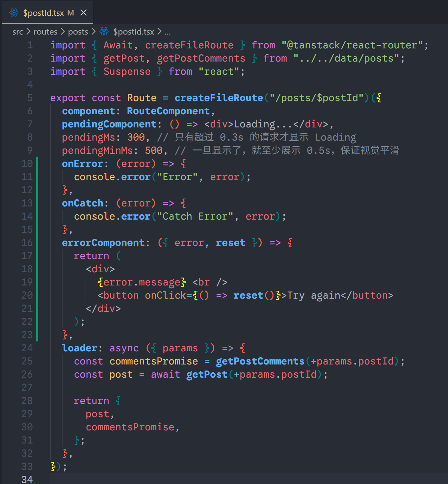
Task: Open the routes breadcrumb segment
Action: 45,32
